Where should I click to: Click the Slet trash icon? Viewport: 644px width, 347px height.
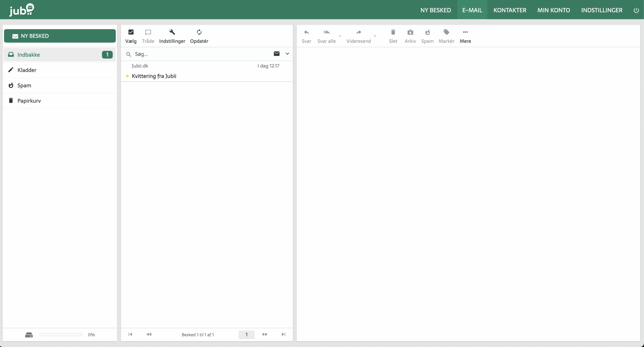393,32
